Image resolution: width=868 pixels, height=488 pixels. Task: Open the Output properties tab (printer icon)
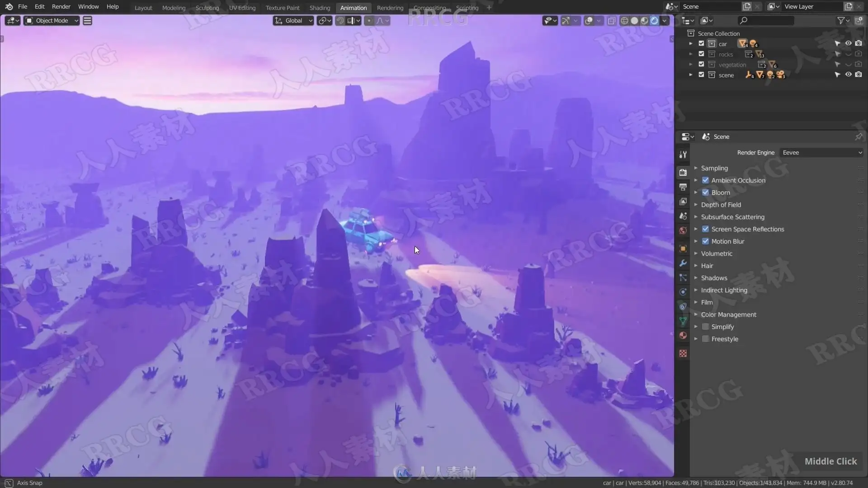683,187
